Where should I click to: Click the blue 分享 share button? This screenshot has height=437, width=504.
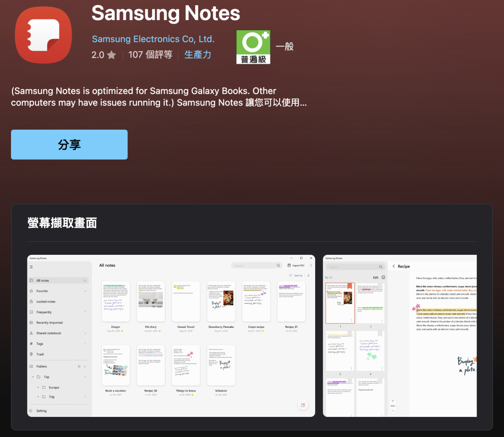click(69, 145)
